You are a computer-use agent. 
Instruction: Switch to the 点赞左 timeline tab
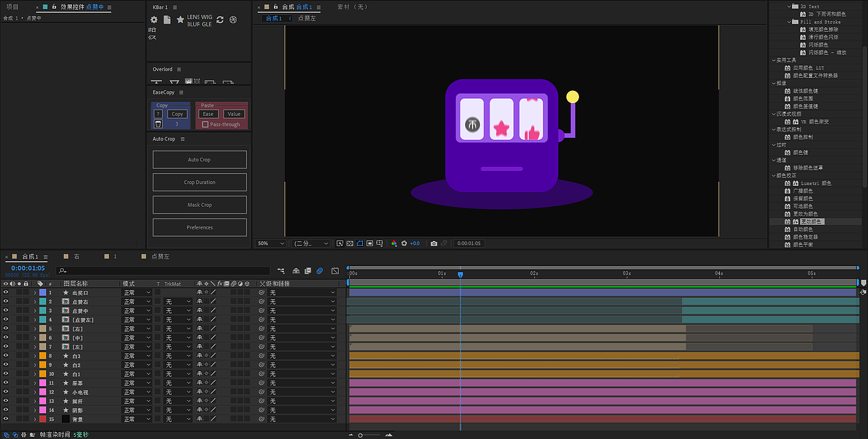point(160,256)
